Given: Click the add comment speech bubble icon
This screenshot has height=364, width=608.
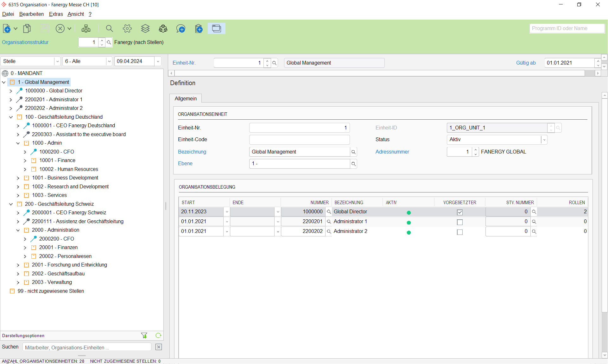Looking at the screenshot, I should point(181,29).
